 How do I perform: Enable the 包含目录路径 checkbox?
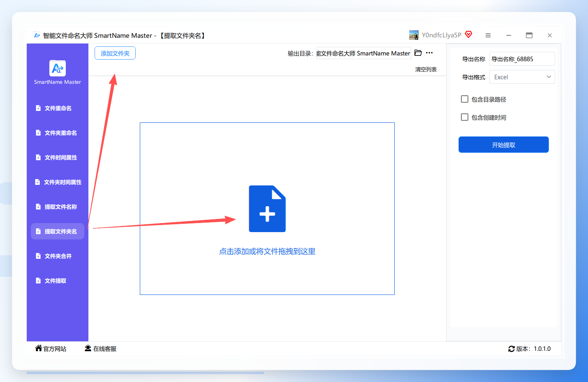point(465,99)
